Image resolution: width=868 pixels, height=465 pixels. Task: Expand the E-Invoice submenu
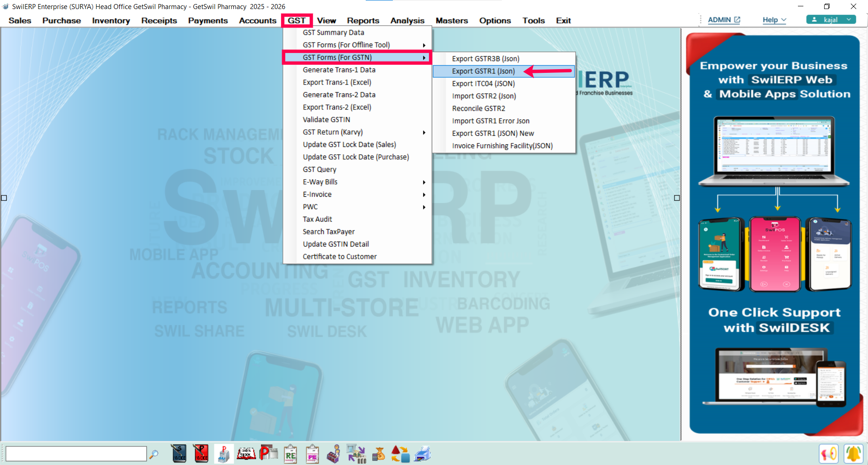point(358,195)
